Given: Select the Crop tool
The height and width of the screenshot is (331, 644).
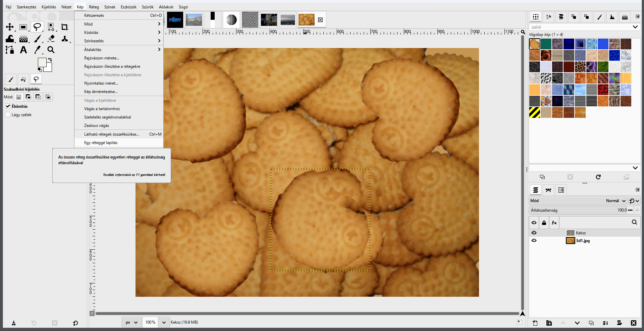Looking at the screenshot, I should [64, 27].
